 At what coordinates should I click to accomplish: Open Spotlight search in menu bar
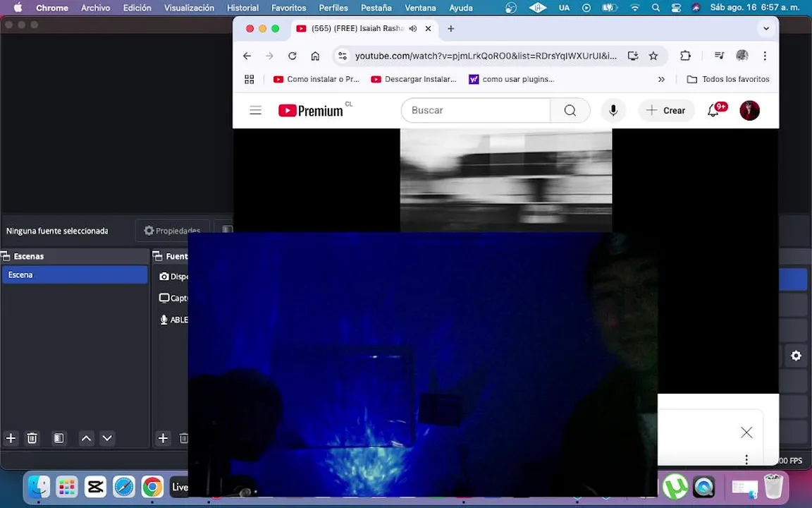[x=656, y=8]
